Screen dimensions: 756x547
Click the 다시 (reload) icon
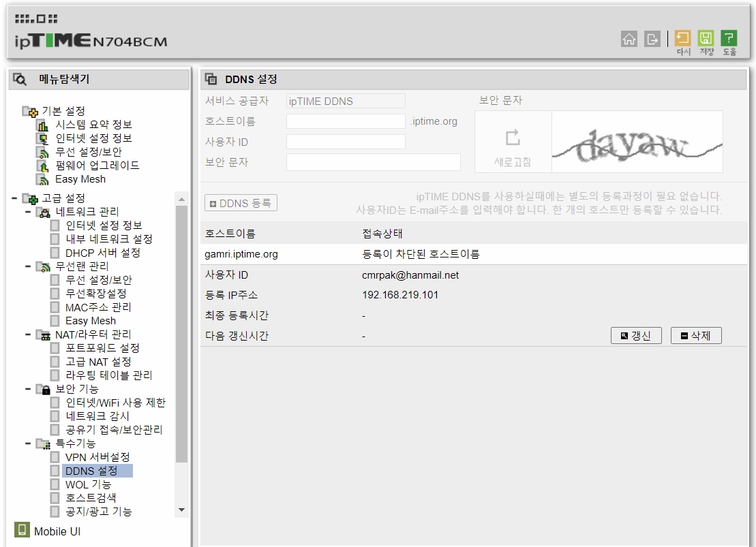tap(682, 38)
